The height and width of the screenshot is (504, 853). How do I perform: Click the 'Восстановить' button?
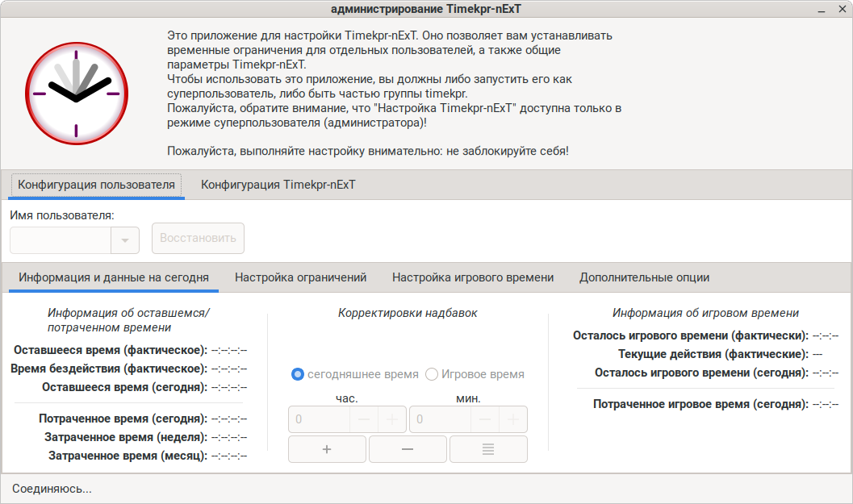[198, 238]
